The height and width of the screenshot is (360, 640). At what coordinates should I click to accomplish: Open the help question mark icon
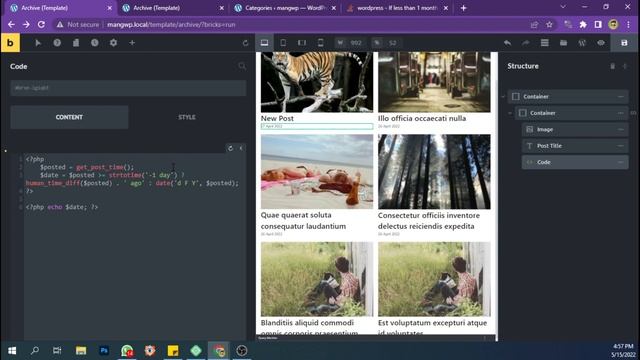[57, 43]
